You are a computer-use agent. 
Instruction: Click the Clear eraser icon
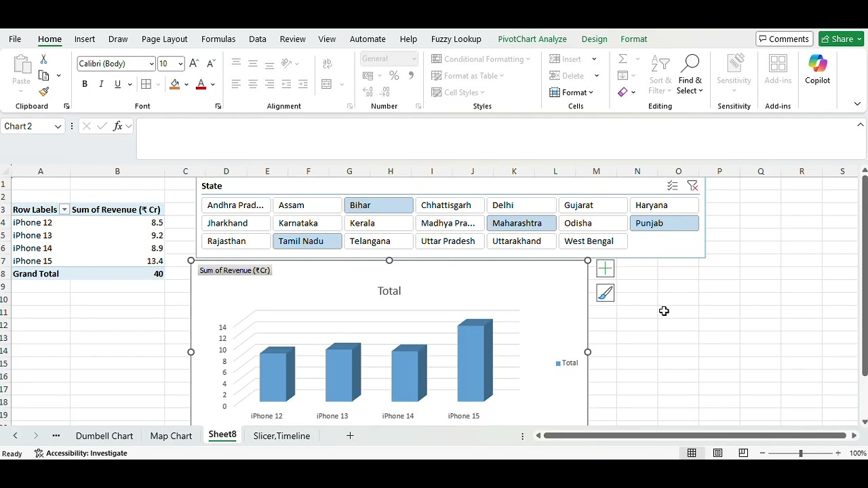point(623,92)
